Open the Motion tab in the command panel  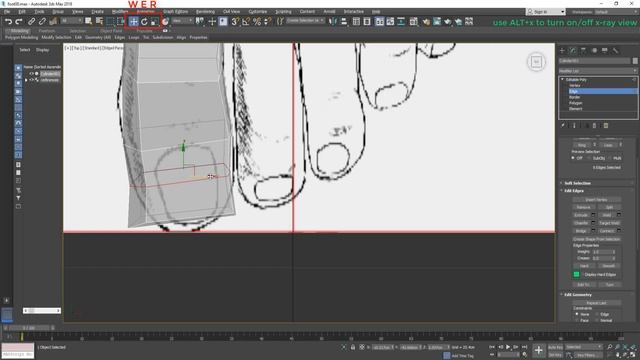tap(594, 51)
